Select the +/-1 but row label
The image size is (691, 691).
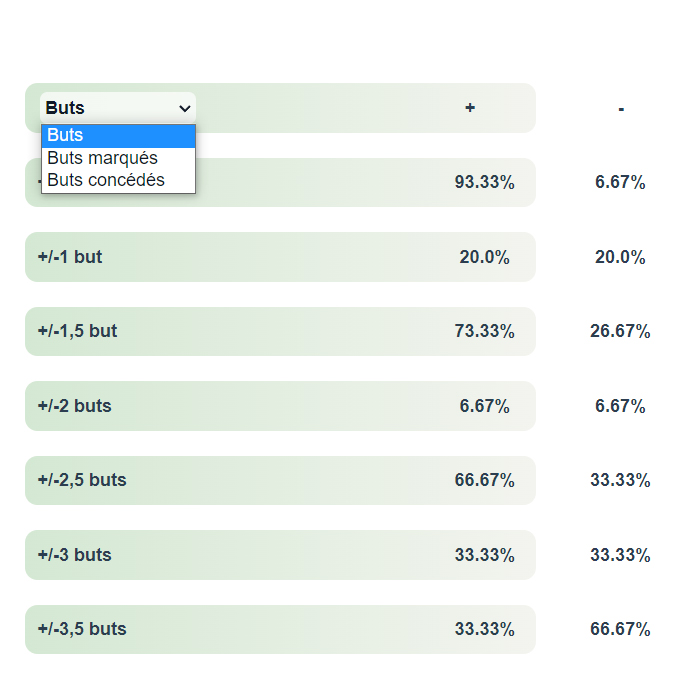70,257
